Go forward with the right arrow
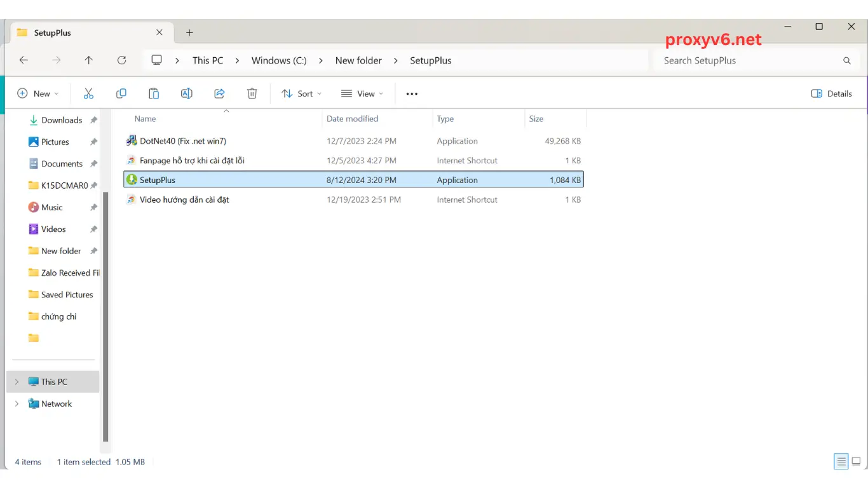This screenshot has height=488, width=868. (x=57, y=60)
